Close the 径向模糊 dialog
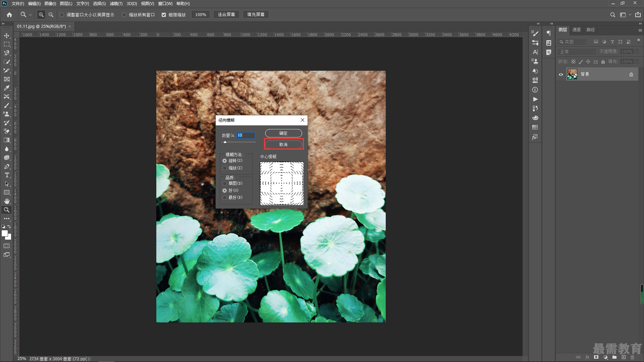 pos(303,120)
